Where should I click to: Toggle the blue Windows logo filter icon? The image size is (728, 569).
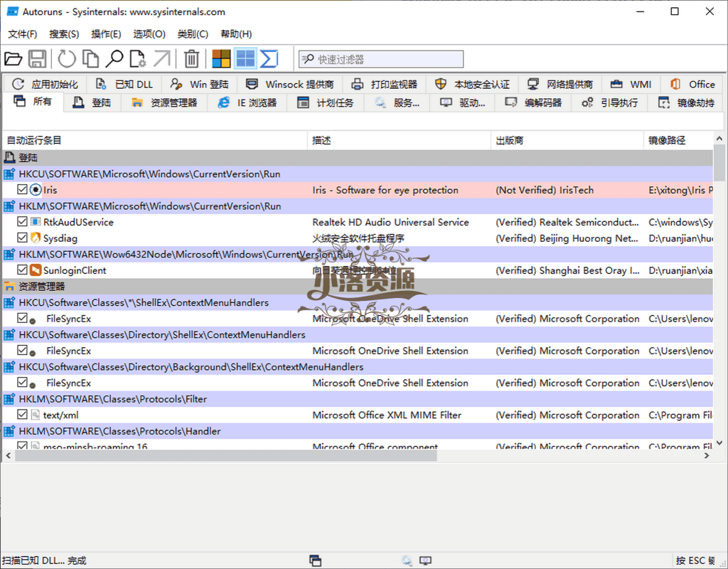(245, 59)
